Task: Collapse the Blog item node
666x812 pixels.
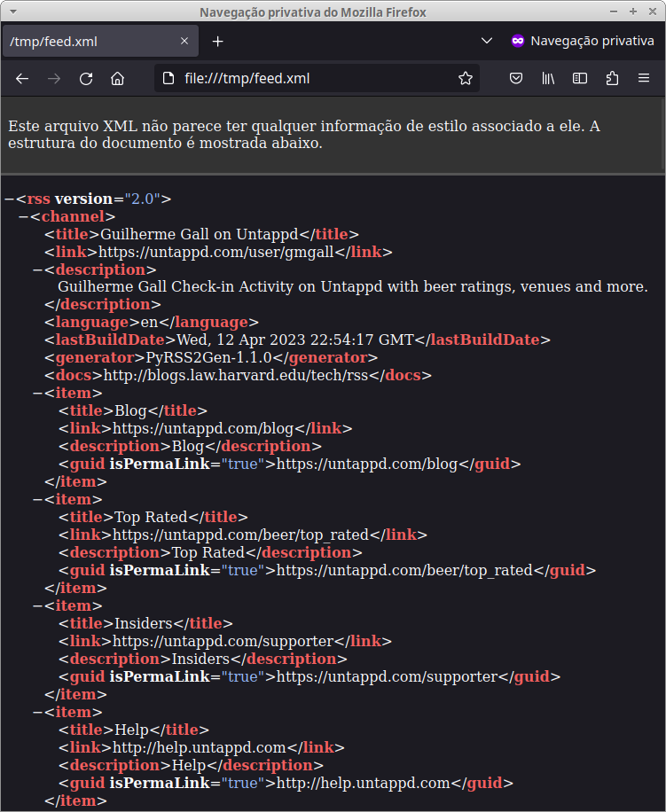Action: [x=37, y=394]
